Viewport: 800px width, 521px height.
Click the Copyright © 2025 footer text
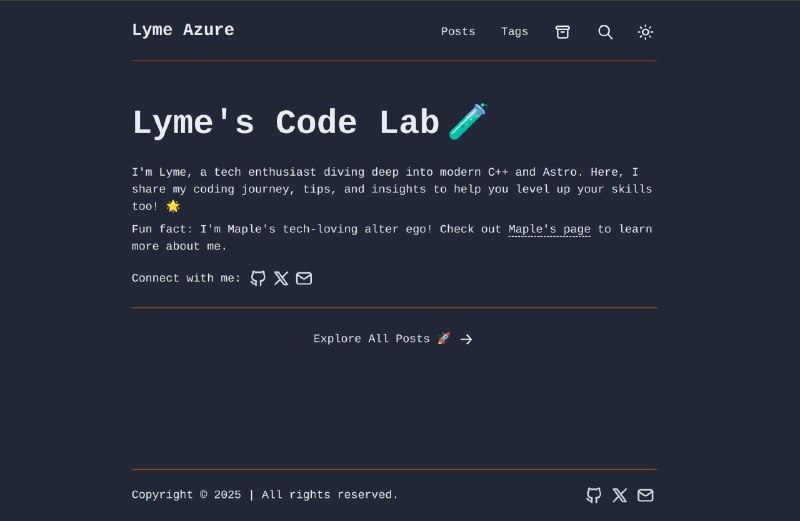(186, 494)
